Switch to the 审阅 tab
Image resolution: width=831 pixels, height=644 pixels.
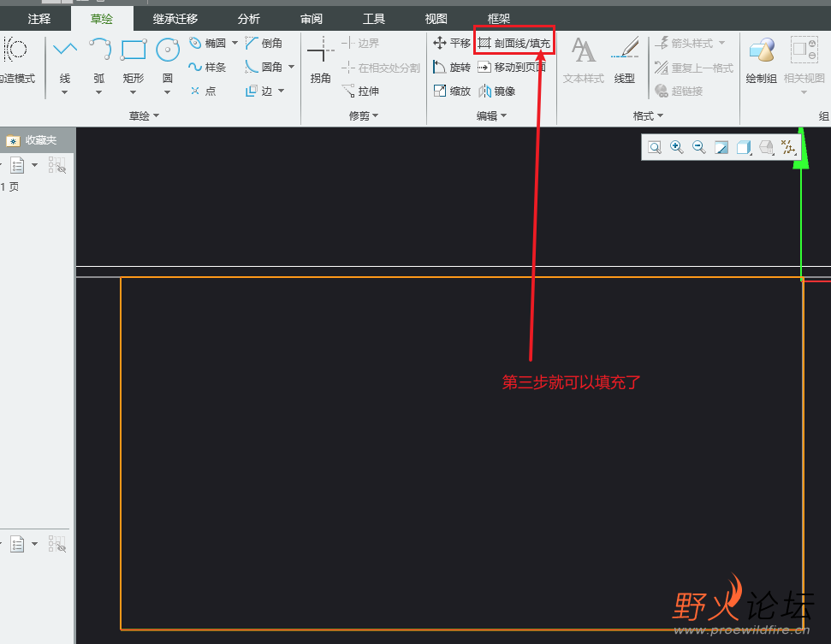(x=312, y=19)
